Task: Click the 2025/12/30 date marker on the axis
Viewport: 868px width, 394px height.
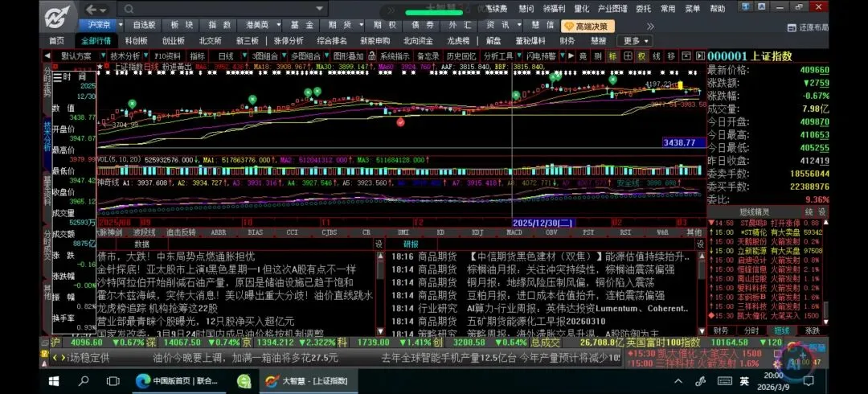Action: point(543,222)
